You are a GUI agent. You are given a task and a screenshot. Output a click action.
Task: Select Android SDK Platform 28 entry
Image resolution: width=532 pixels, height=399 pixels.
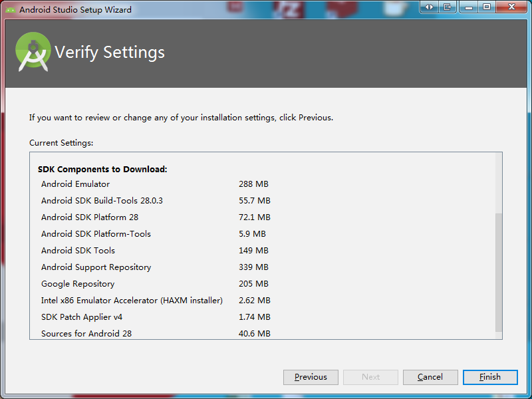[x=90, y=217]
